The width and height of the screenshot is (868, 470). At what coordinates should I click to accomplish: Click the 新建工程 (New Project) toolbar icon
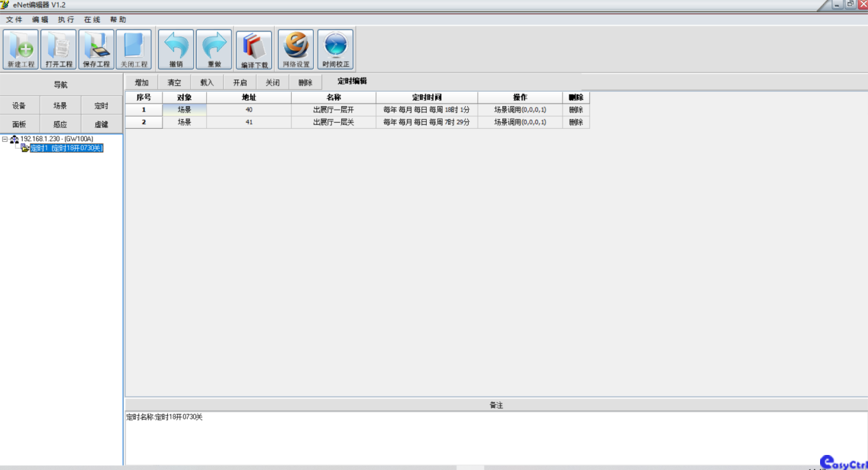(x=21, y=49)
